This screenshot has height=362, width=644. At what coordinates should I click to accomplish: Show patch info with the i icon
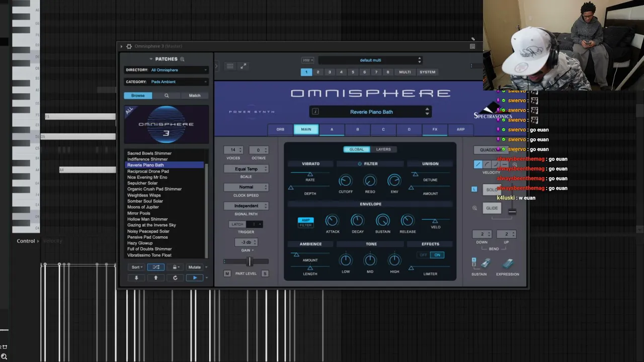tap(315, 112)
